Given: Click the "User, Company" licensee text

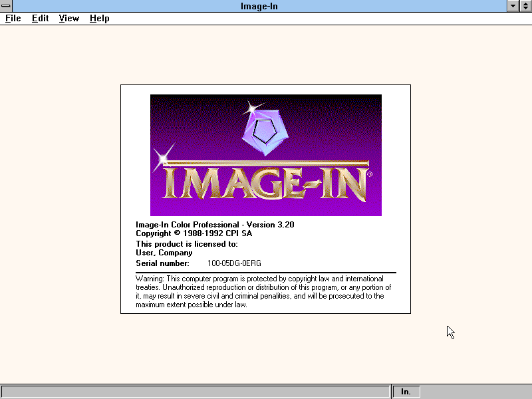Looking at the screenshot, I should (x=164, y=253).
